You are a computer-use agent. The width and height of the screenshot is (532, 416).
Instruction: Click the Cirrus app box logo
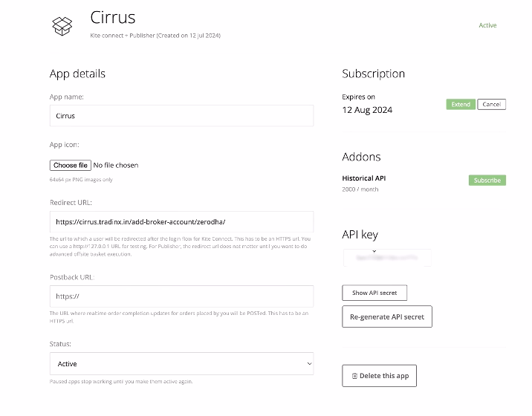click(62, 25)
